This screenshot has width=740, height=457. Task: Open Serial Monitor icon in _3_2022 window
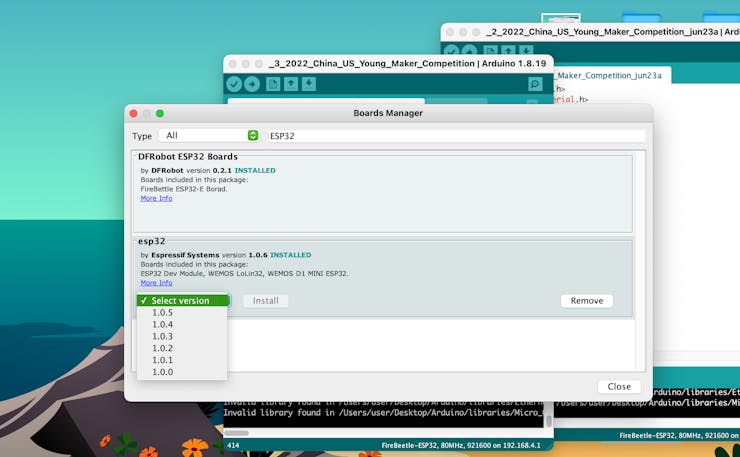535,84
